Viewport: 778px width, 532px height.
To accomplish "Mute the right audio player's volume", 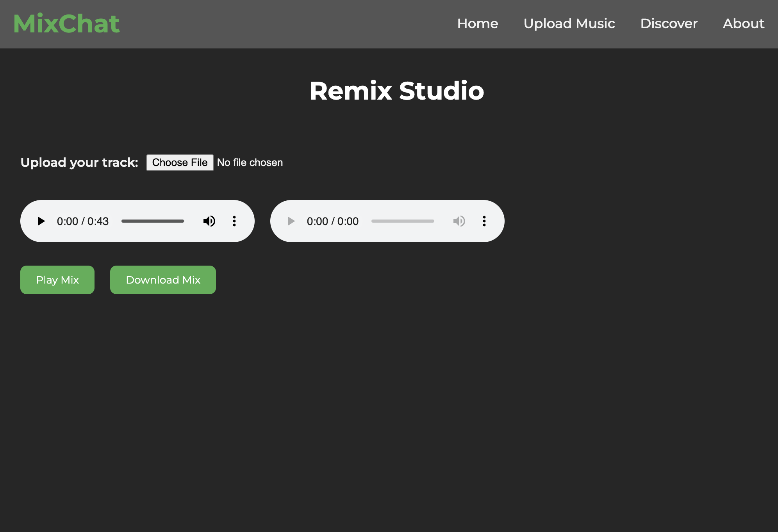I will coord(459,221).
